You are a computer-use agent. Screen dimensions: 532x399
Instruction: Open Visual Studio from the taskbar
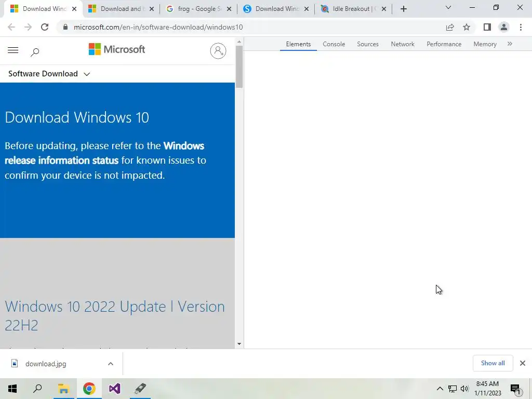click(x=115, y=389)
